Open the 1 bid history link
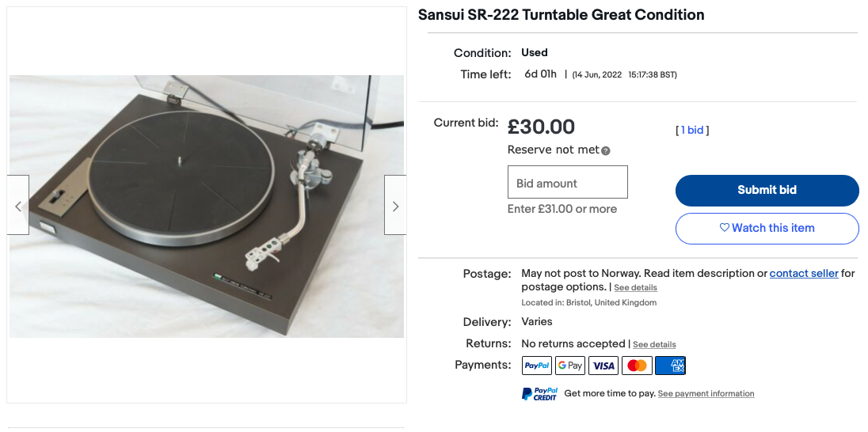The height and width of the screenshot is (432, 868). (692, 131)
